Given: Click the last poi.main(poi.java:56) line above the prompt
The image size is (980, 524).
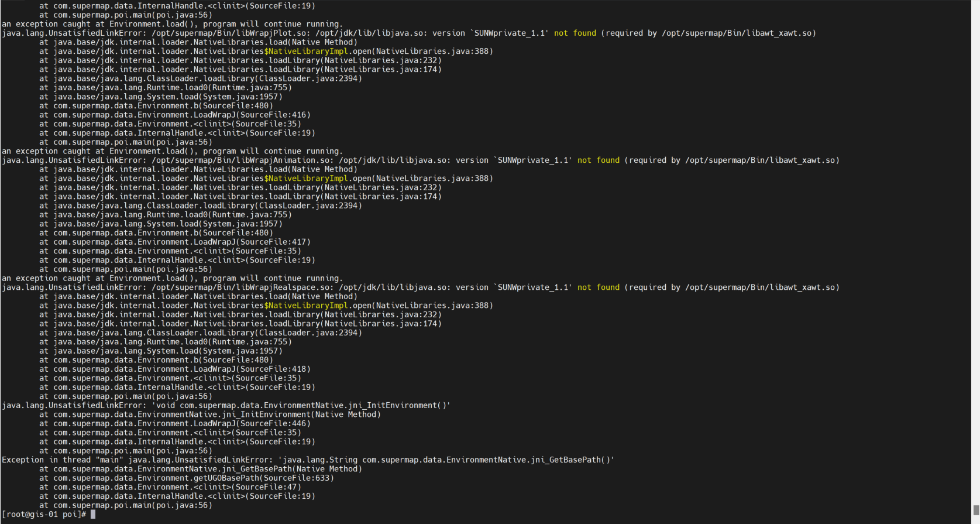Looking at the screenshot, I should coord(126,505).
